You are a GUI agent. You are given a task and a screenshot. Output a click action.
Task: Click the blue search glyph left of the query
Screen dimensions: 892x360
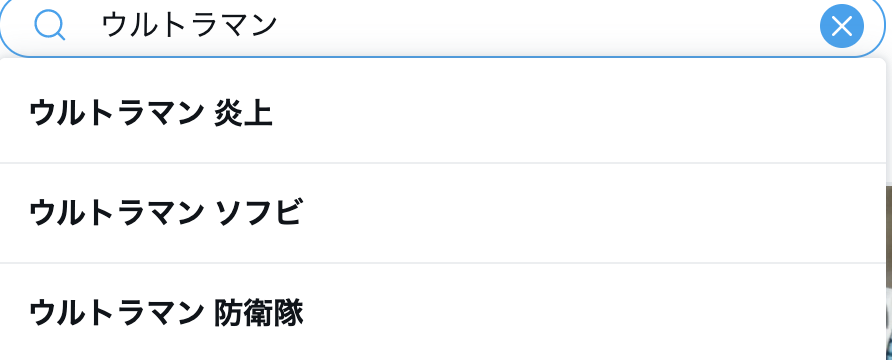pos(49,26)
